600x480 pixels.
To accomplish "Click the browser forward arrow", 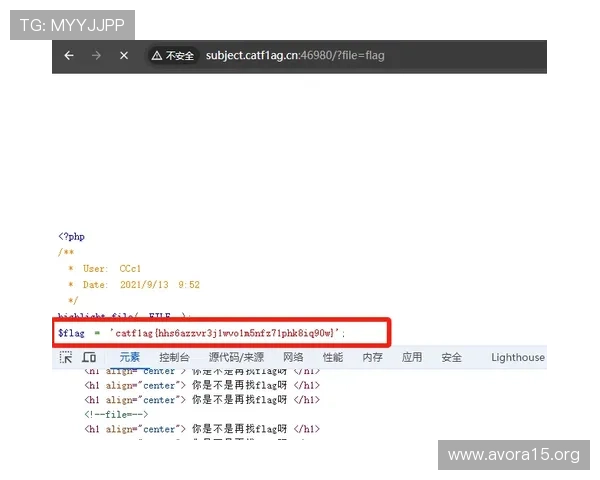I will [96, 56].
